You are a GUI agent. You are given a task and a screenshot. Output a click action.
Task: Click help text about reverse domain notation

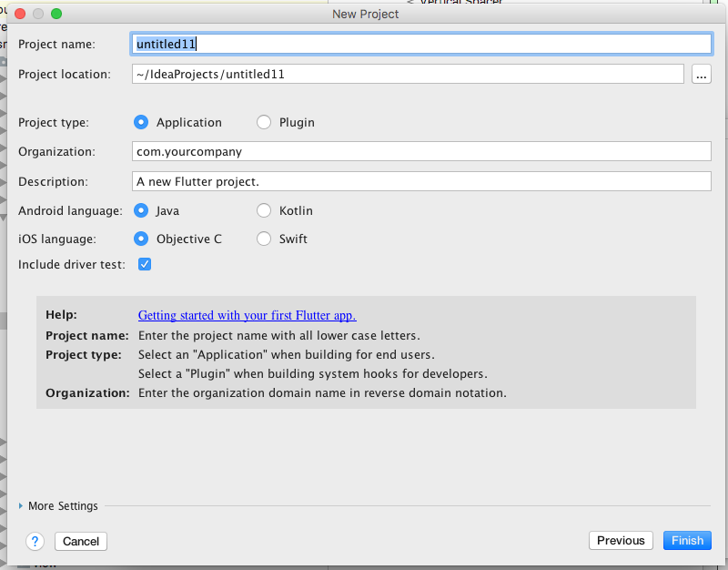[322, 393]
